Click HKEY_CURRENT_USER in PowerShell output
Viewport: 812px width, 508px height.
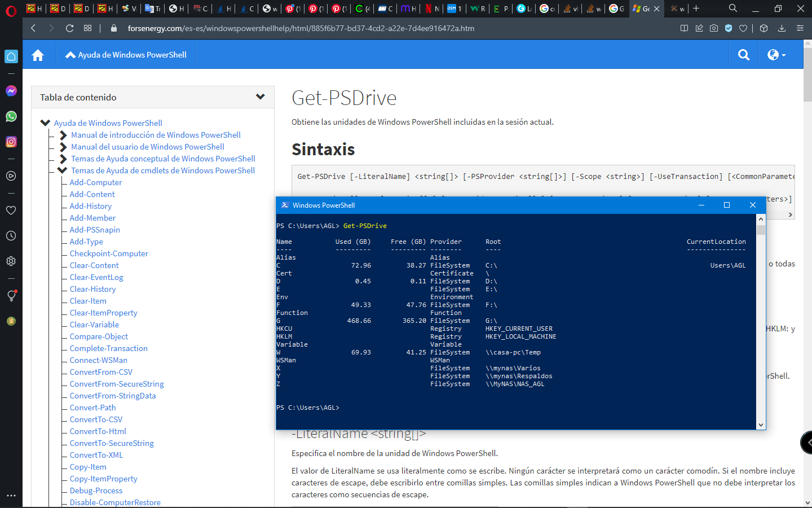pyautogui.click(x=519, y=329)
